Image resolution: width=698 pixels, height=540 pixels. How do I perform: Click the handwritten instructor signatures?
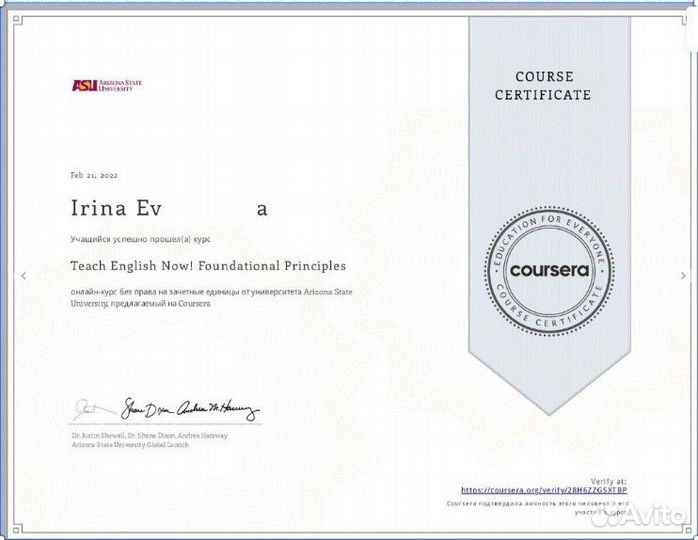[165, 409]
